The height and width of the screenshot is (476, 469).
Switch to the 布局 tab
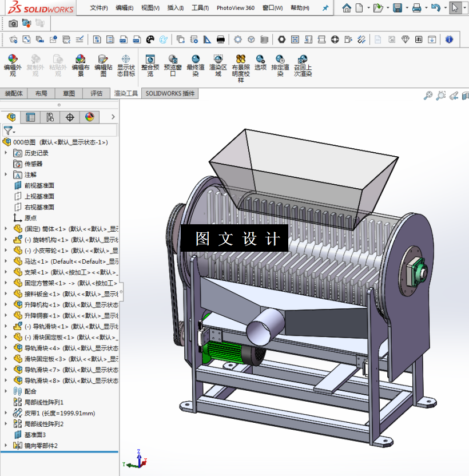(x=41, y=93)
